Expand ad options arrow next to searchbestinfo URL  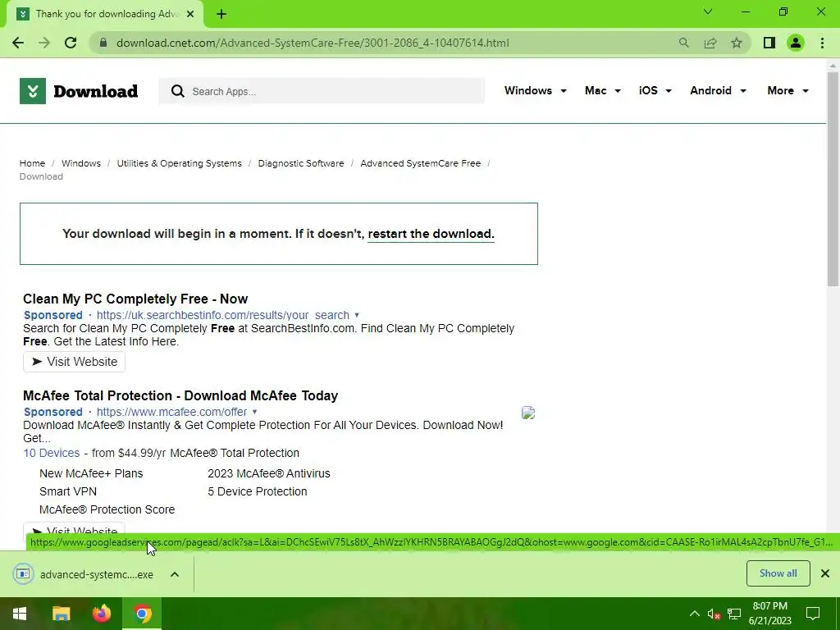click(357, 315)
